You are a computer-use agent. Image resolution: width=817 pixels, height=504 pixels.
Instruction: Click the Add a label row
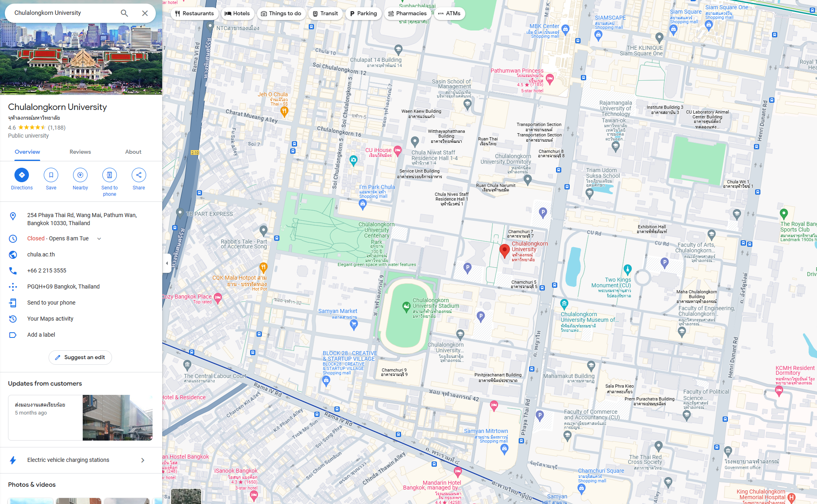[81, 335]
